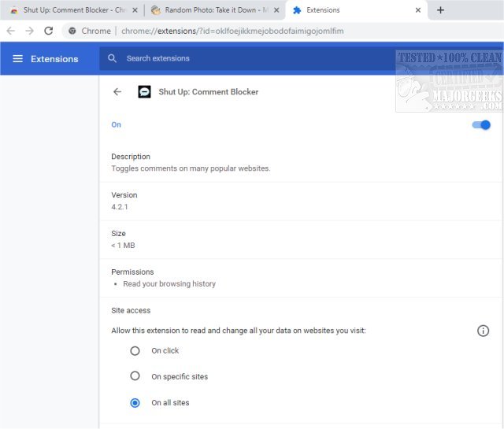Select the On click site access option
The width and height of the screenshot is (504, 429).
[135, 350]
